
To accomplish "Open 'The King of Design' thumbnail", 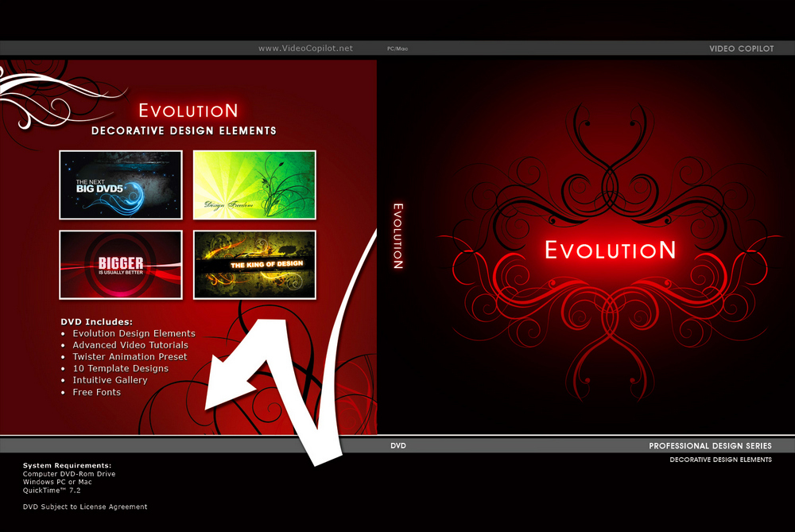I will (254, 264).
